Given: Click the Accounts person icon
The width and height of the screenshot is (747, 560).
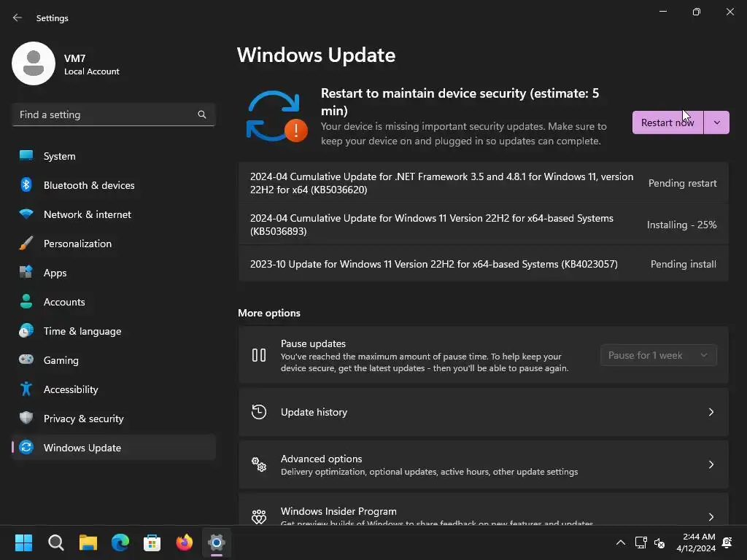Looking at the screenshot, I should 26,301.
